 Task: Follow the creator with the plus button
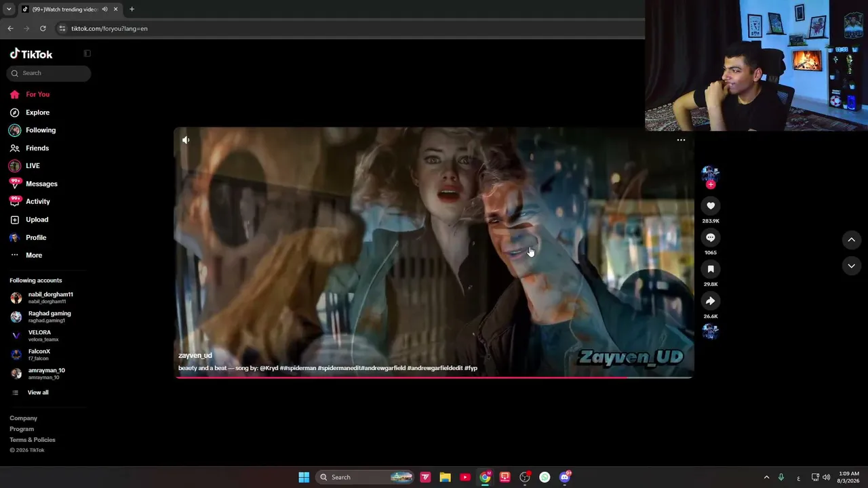pyautogui.click(x=711, y=184)
